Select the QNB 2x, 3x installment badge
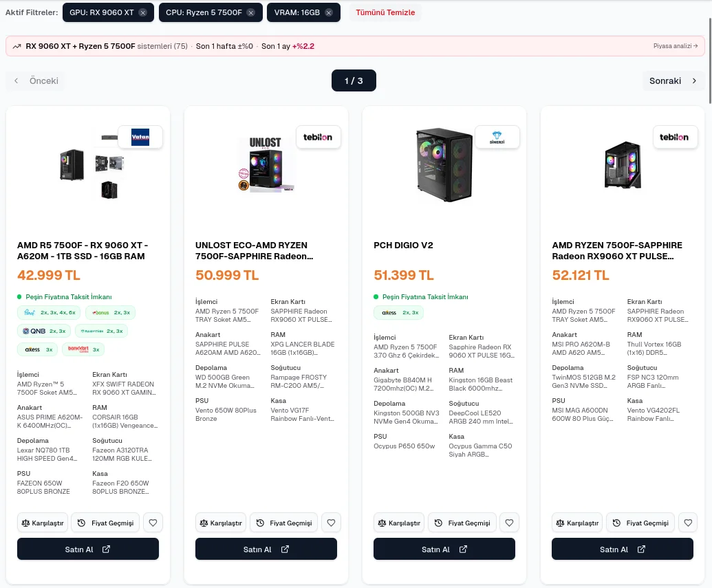Screen dimensions: 712x588 point(43,331)
